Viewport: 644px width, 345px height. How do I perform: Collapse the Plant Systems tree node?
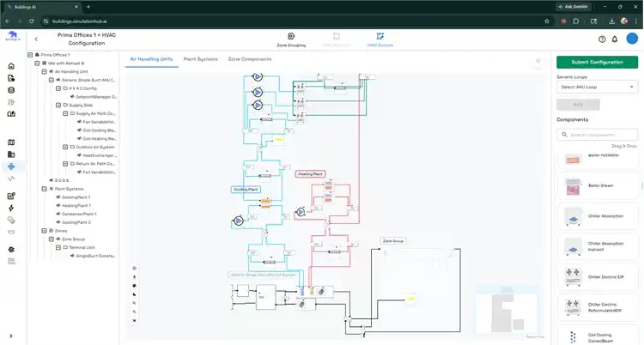coord(44,189)
